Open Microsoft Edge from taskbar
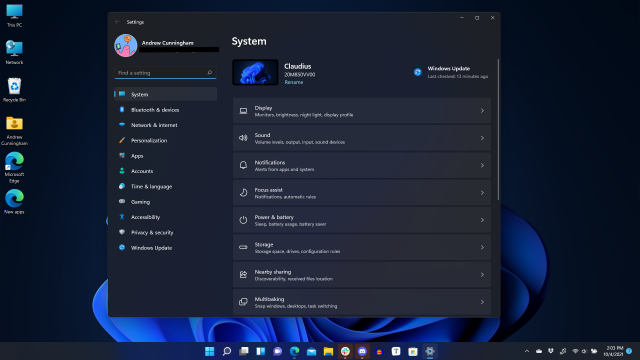The image size is (640, 360). point(295,351)
